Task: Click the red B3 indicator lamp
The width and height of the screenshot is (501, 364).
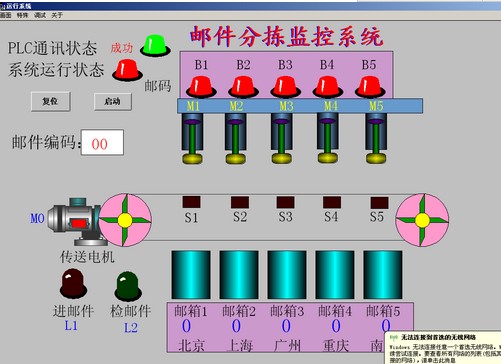Action: tap(285, 87)
